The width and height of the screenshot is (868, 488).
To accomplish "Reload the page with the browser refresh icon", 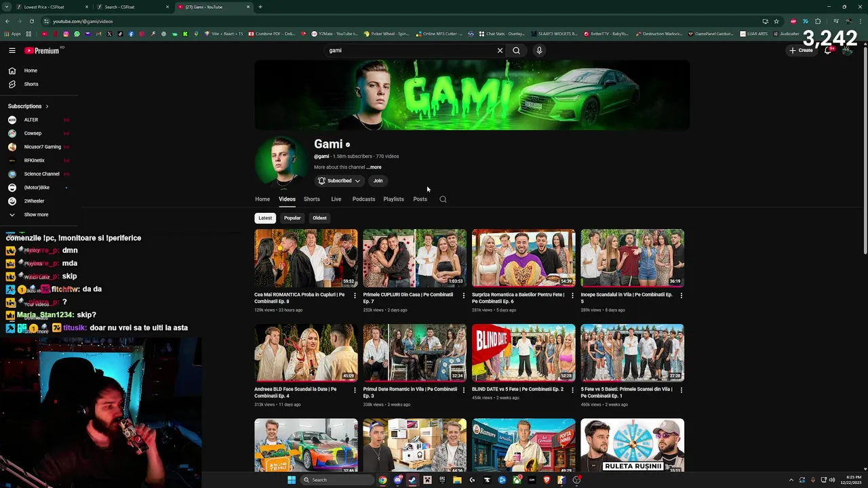I will (x=31, y=21).
